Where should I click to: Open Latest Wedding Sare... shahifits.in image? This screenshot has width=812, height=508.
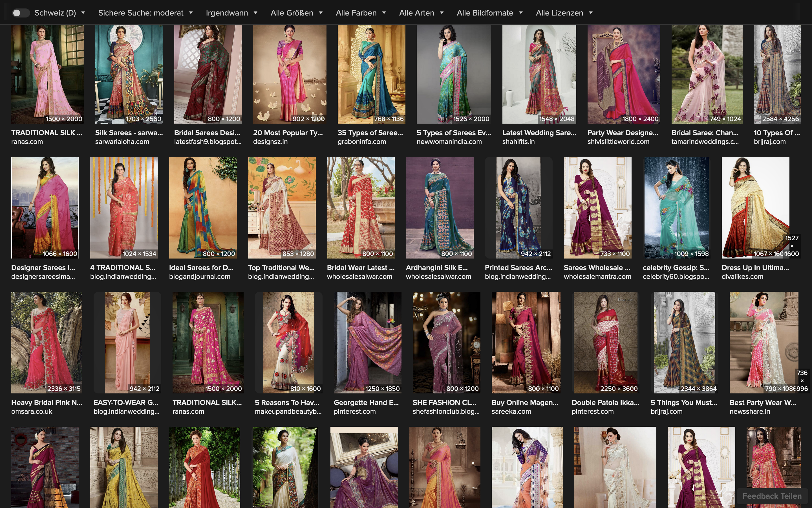click(539, 74)
